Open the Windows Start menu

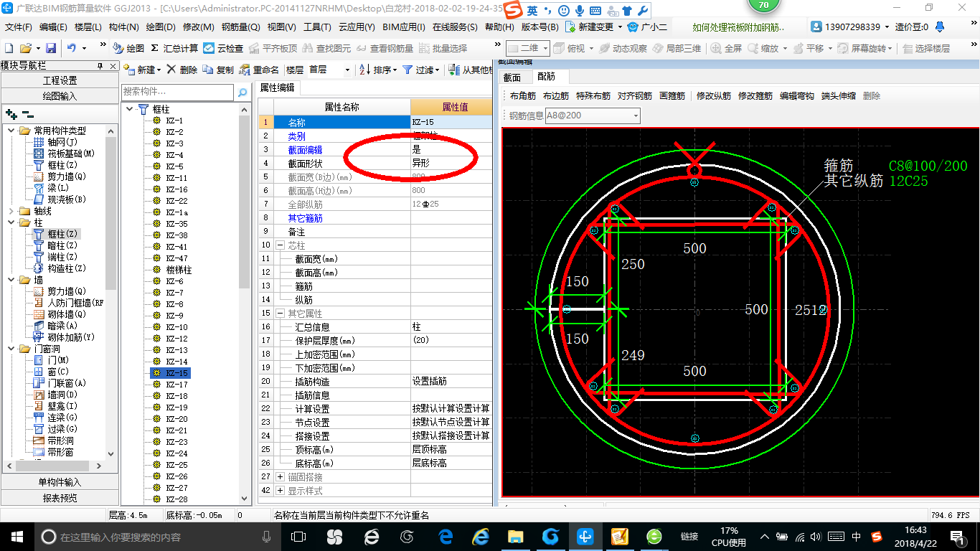click(17, 537)
